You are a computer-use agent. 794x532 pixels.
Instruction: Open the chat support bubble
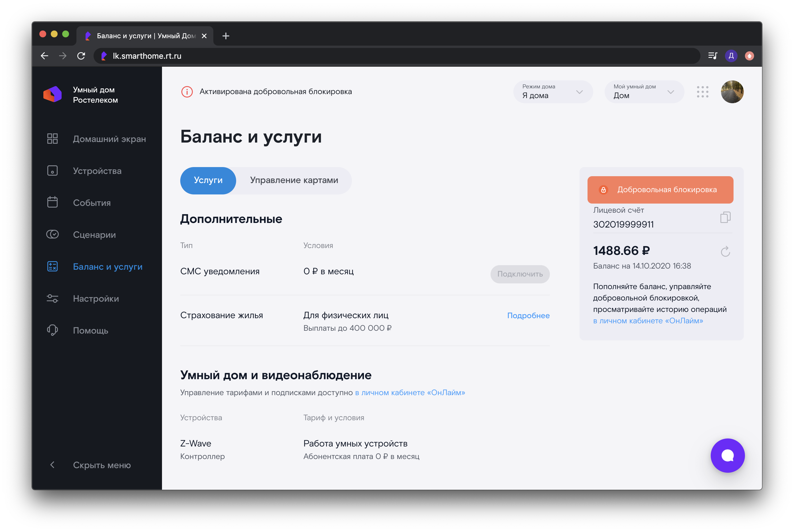tap(727, 455)
